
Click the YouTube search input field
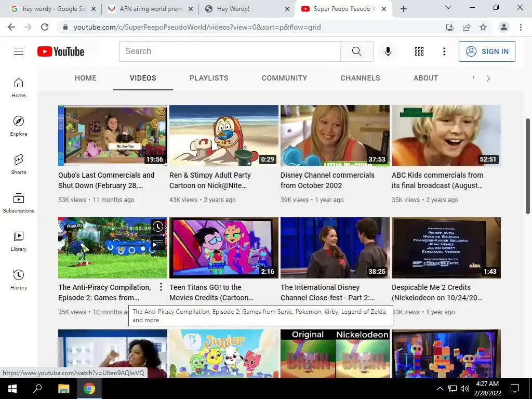tap(230, 51)
